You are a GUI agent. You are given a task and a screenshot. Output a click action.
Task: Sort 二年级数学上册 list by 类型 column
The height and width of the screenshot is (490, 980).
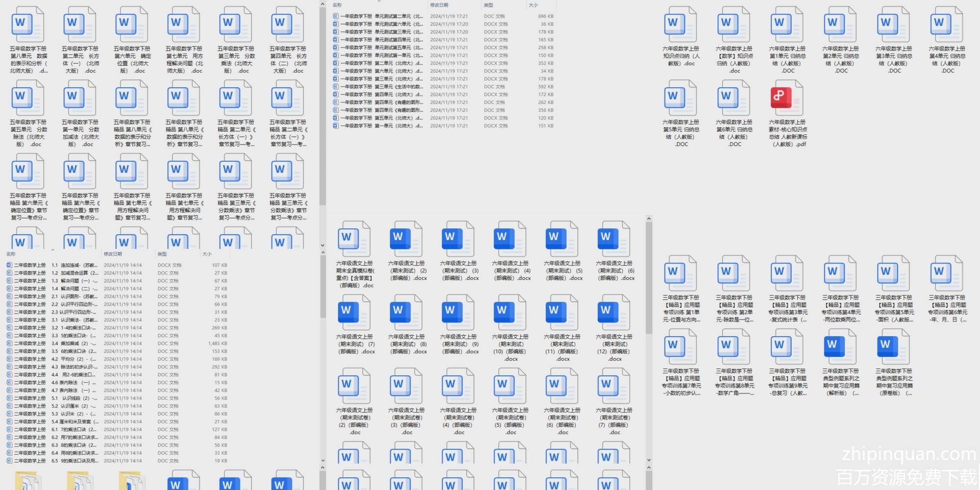pyautogui.click(x=162, y=254)
